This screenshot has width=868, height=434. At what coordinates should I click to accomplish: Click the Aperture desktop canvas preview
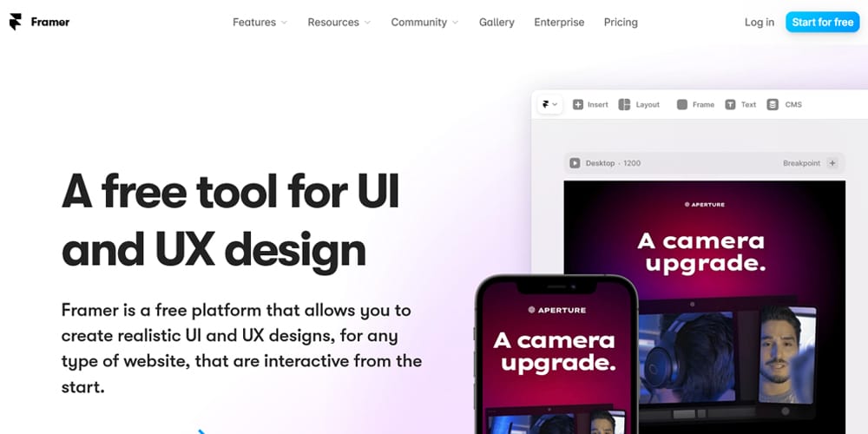[x=704, y=307]
